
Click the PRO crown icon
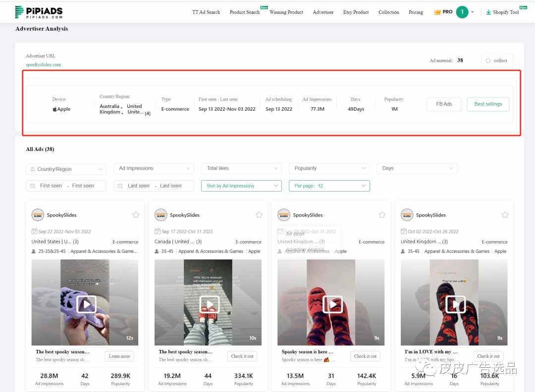437,12
